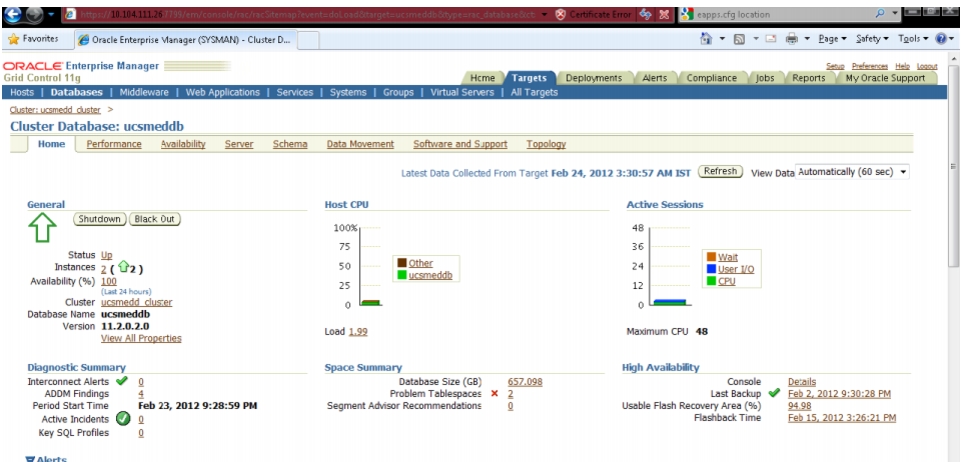
Task: Click the Refresh button
Action: (x=720, y=171)
